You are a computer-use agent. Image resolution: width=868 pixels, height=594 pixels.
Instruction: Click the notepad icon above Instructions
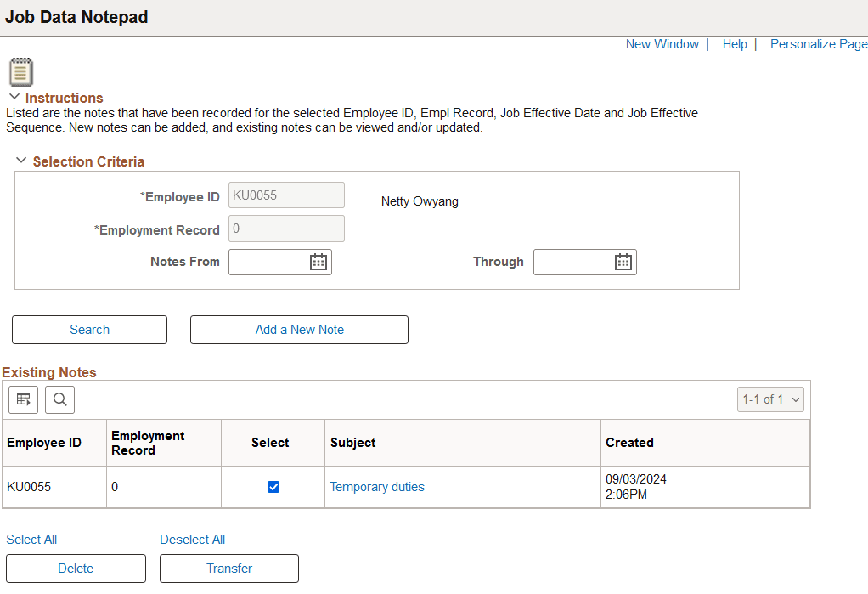pyautogui.click(x=20, y=71)
